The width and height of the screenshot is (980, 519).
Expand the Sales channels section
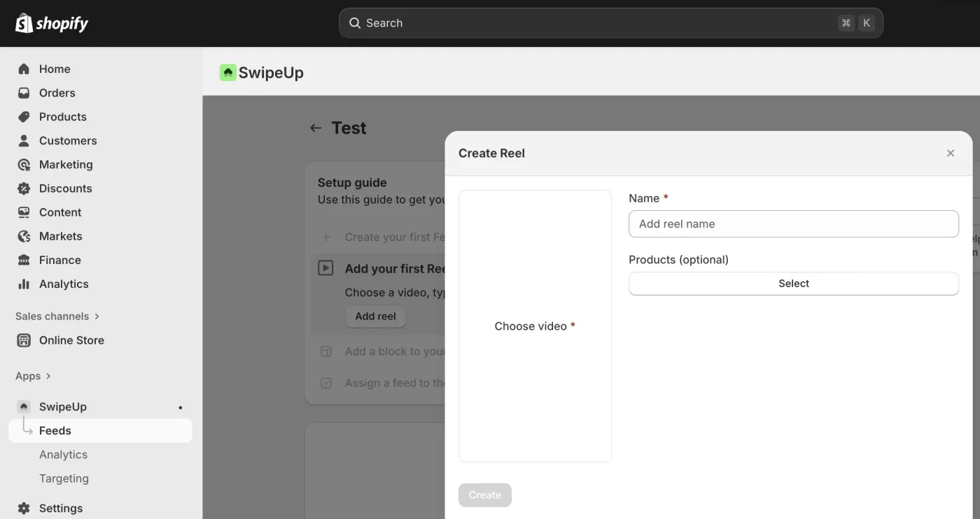tap(97, 317)
